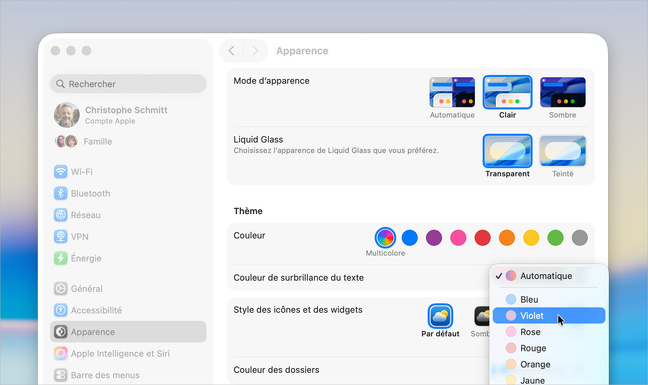Select Teinté Liquid Glass style
648x385 pixels.
pos(562,156)
